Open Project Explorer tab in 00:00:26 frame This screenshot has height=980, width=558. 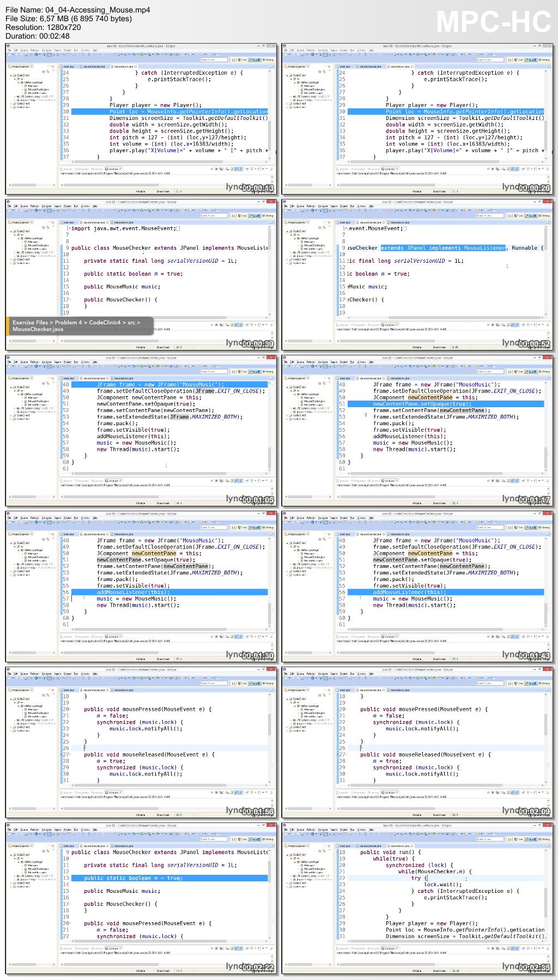coord(298,66)
